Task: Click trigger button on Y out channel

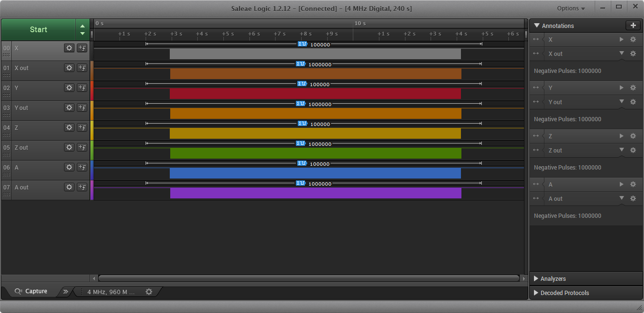Action: coord(82,107)
